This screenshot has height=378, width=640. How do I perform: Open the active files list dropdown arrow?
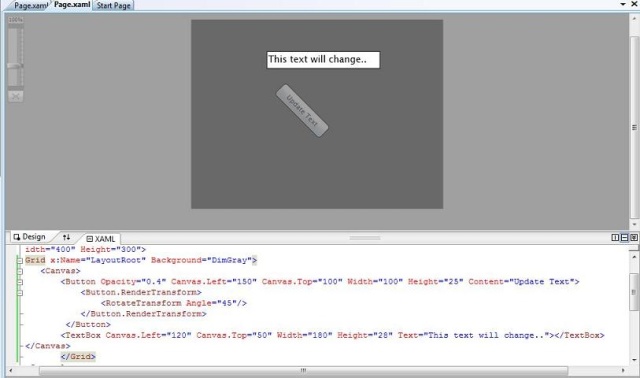tap(623, 4)
